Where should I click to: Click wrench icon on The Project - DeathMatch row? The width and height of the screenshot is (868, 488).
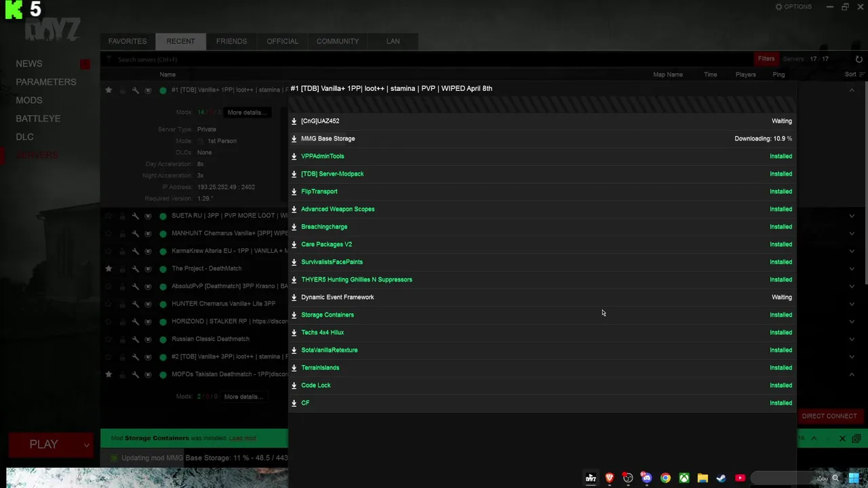[135, 268]
